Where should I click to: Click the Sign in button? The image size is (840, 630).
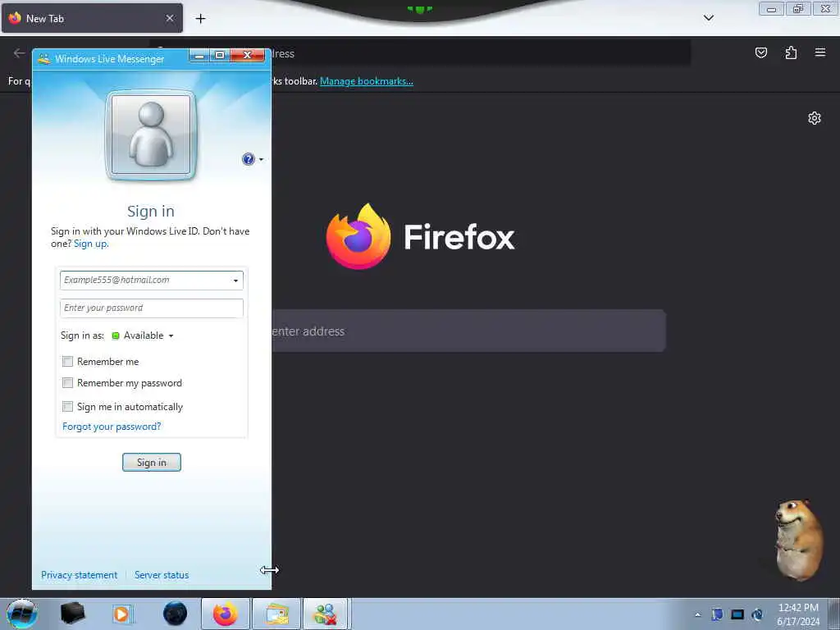[x=152, y=463]
